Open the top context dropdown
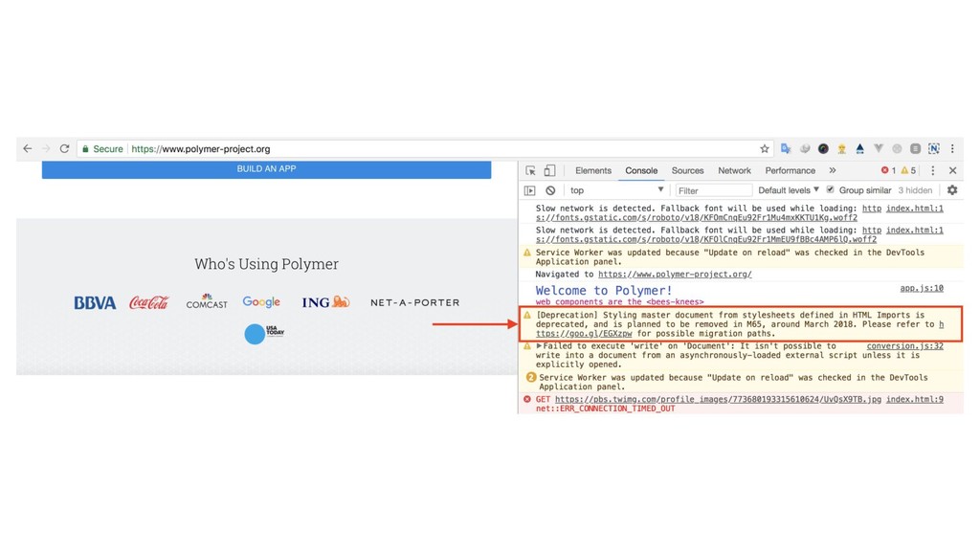The width and height of the screenshot is (980, 551). coord(616,190)
